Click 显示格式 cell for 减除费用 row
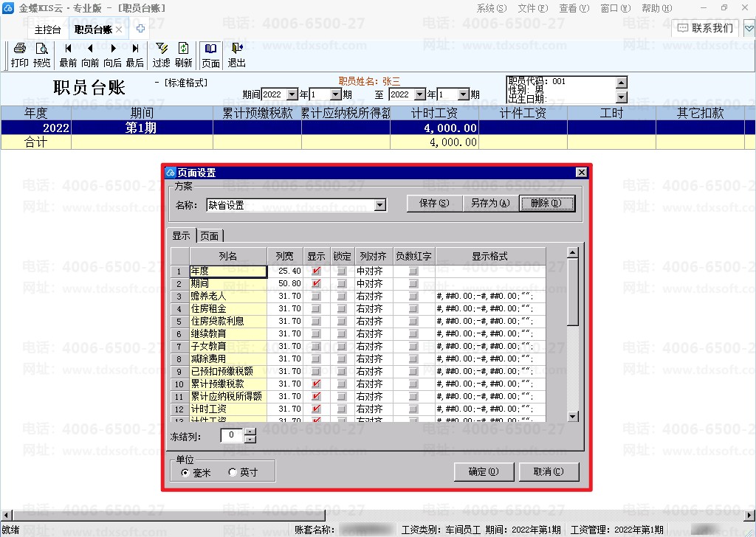This screenshot has height=537, width=756. 490,358
